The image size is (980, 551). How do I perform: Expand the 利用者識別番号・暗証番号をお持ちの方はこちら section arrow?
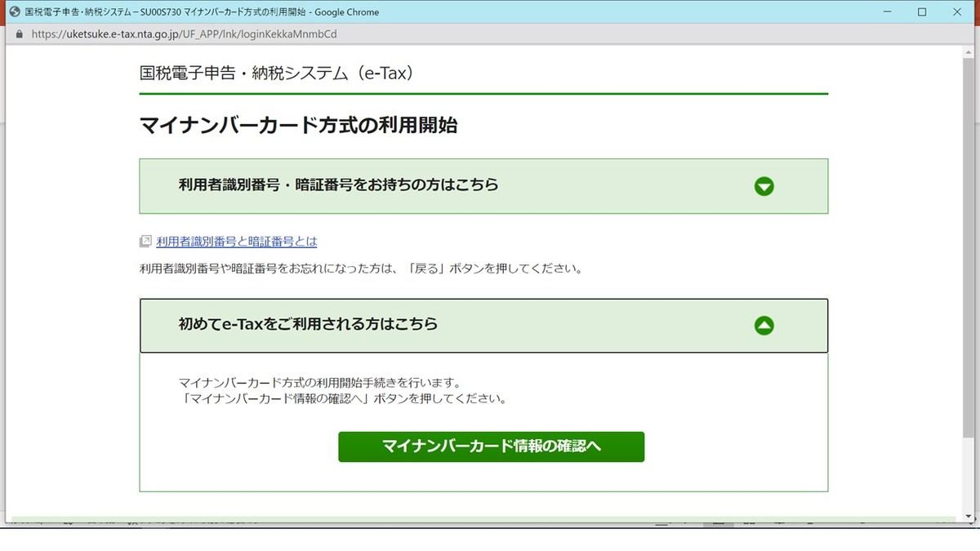[764, 186]
